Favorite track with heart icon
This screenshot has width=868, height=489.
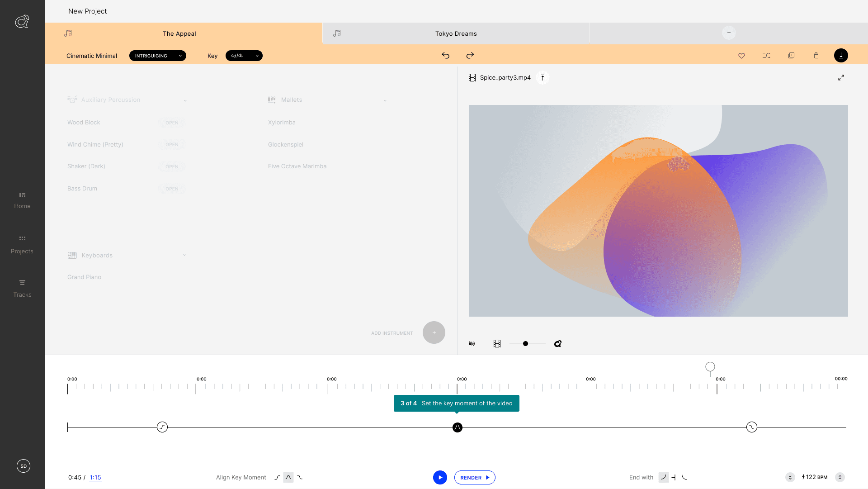pos(741,56)
